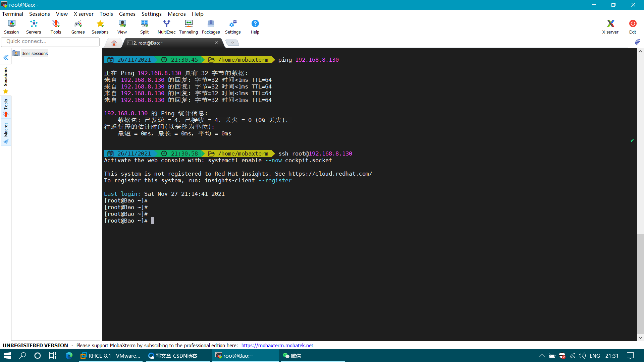Open the notification center icon

point(630,356)
